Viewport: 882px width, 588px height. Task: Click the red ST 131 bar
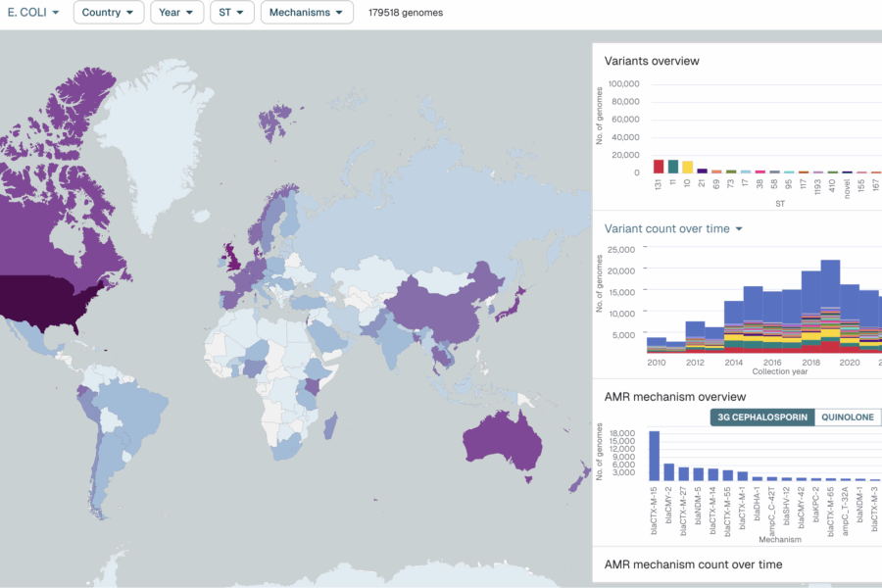659,166
